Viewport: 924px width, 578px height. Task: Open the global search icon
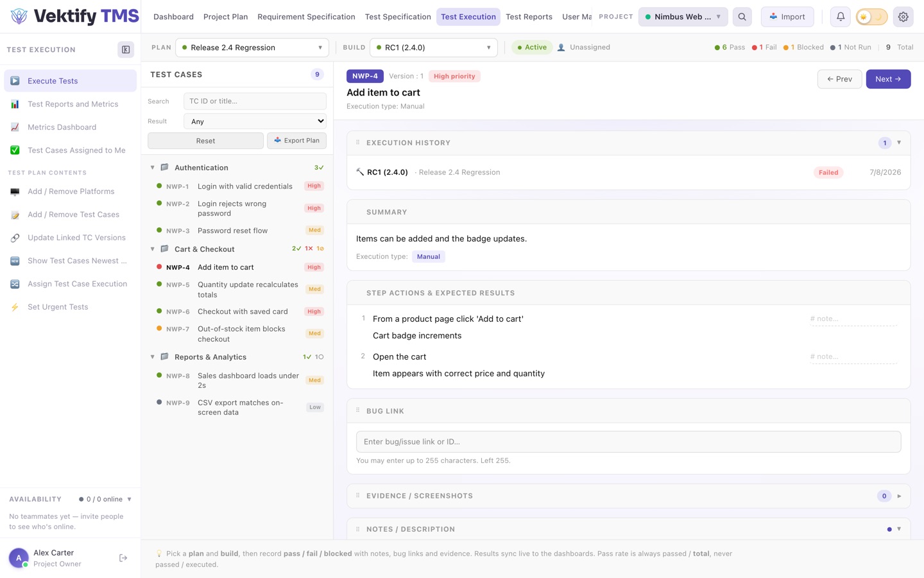click(x=742, y=17)
